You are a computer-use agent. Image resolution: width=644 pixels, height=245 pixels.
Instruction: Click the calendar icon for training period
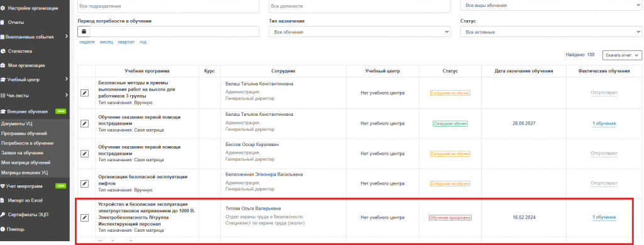tap(84, 31)
